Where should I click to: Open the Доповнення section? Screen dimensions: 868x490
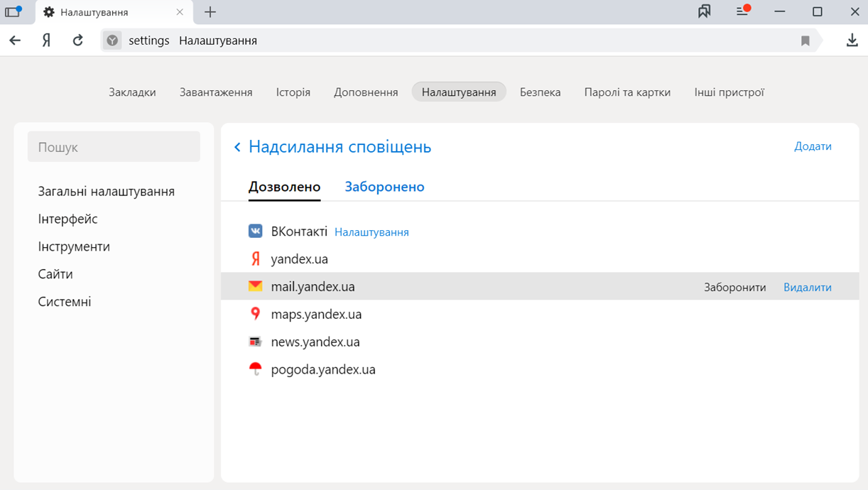click(x=366, y=92)
